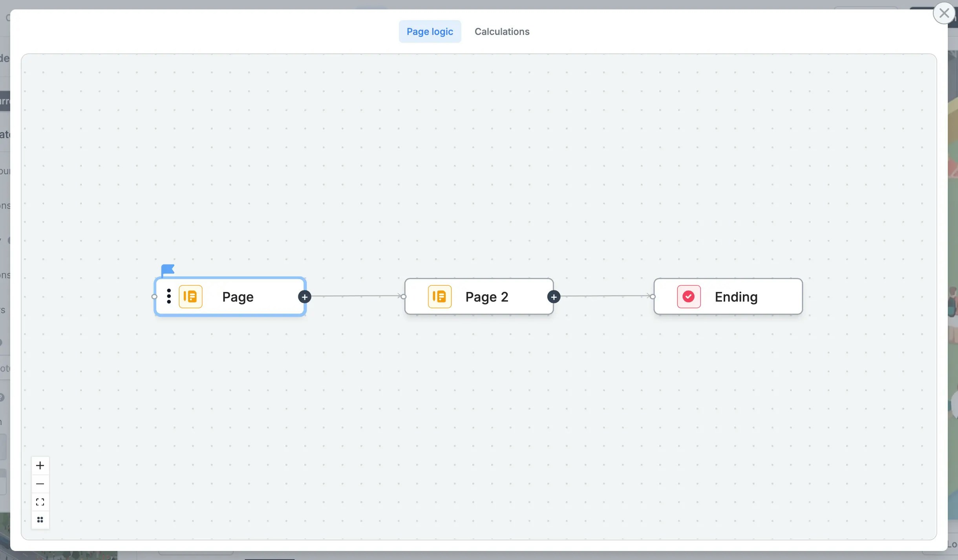The width and height of the screenshot is (958, 560).
Task: Click the zoom in icon on the canvas
Action: coord(40,465)
